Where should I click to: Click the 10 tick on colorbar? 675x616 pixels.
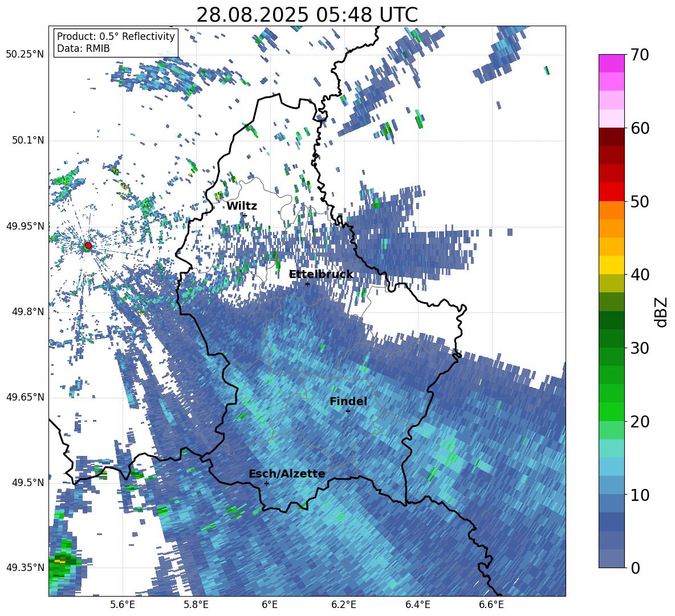tap(640, 495)
